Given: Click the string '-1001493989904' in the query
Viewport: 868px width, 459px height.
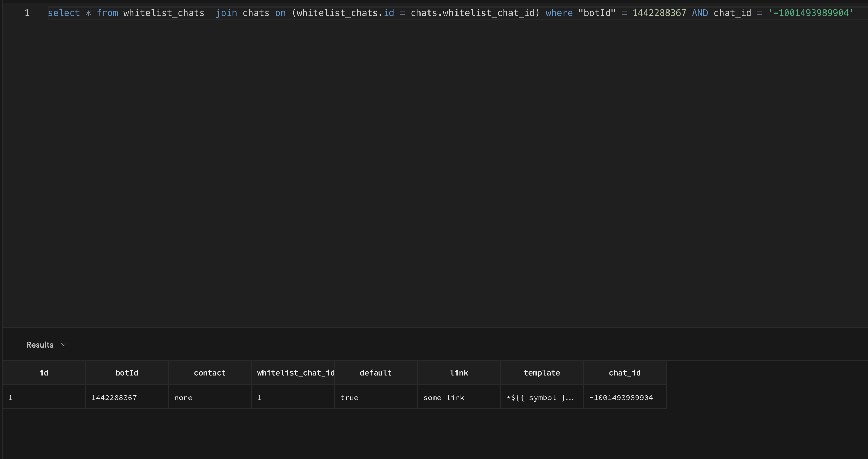Looking at the screenshot, I should coord(811,13).
